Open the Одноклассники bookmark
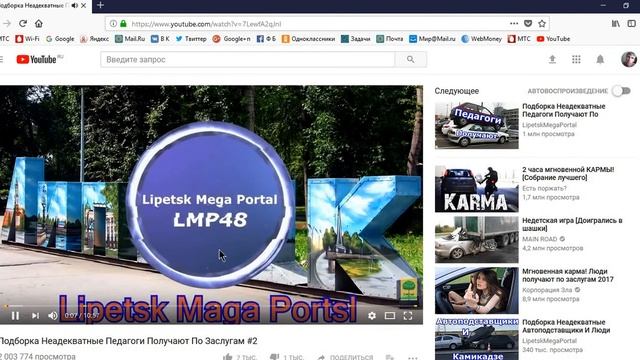This screenshot has height=360, width=640. point(308,39)
